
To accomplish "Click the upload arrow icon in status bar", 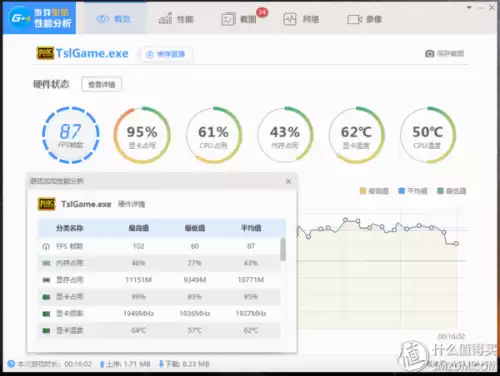I will coord(102,364).
